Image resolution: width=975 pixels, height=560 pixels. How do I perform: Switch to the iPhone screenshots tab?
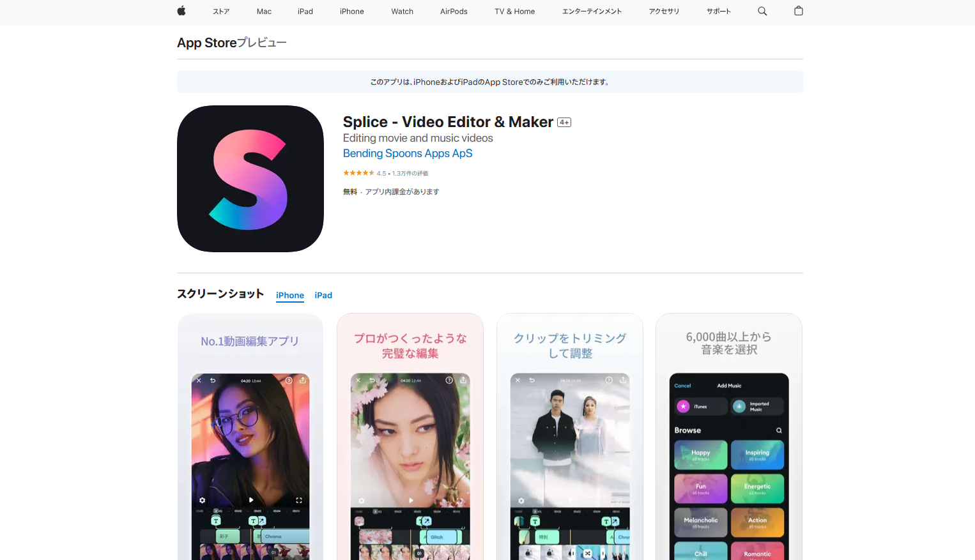(290, 295)
